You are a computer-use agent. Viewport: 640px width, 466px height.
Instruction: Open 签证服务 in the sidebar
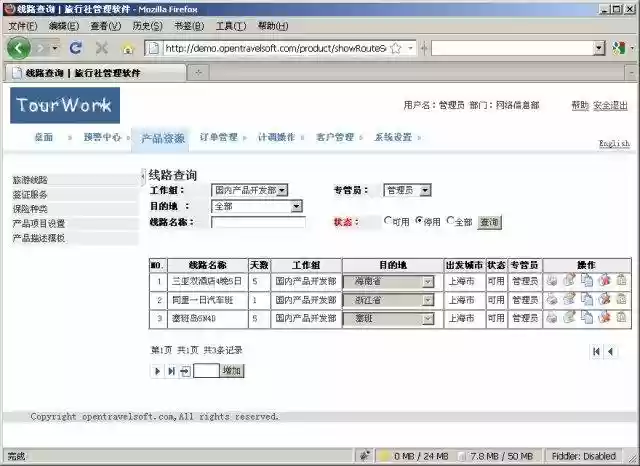(x=30, y=195)
